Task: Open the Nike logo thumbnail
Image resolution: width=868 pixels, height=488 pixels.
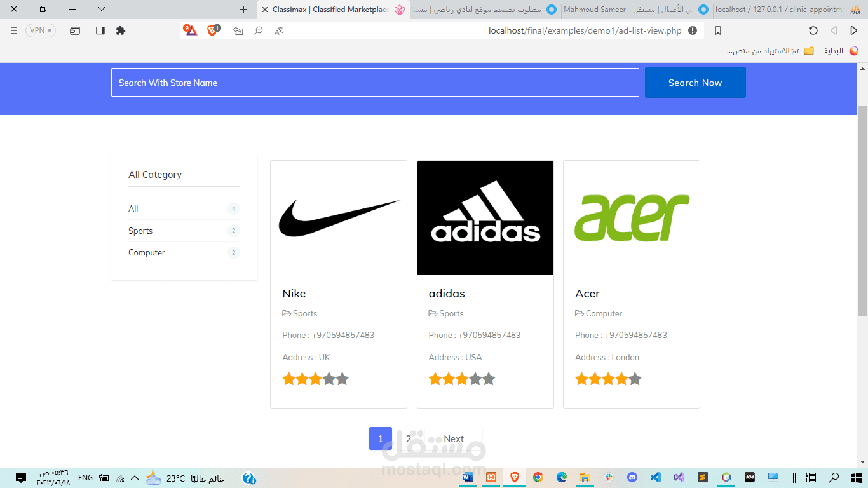Action: [x=339, y=218]
